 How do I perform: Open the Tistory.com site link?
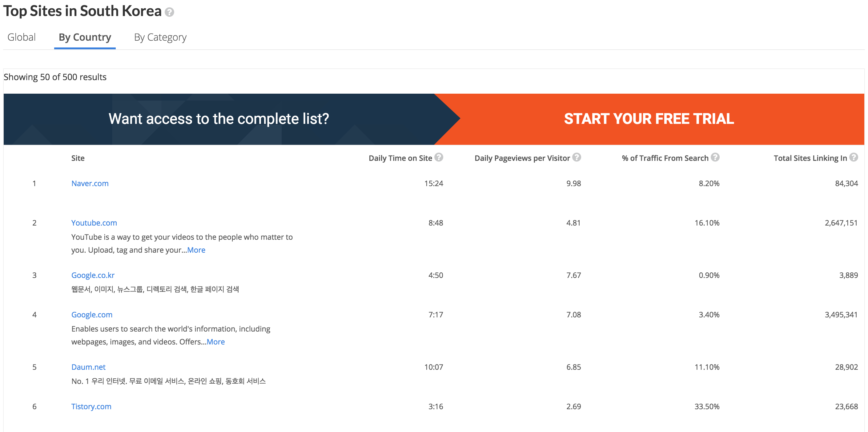pyautogui.click(x=91, y=406)
